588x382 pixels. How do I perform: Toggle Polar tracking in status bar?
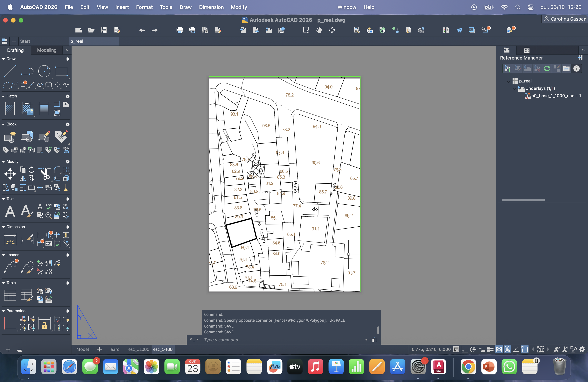473,349
